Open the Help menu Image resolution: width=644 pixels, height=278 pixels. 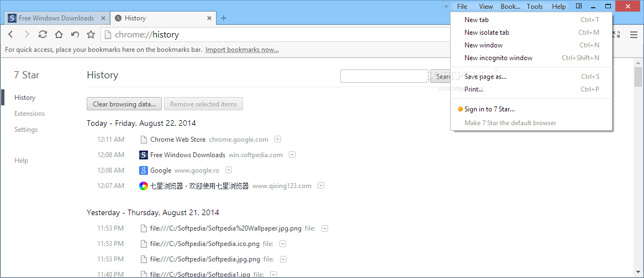[x=559, y=7]
